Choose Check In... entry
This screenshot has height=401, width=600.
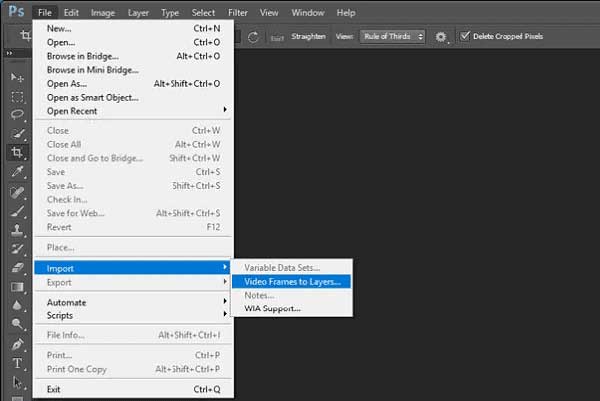tap(132, 199)
